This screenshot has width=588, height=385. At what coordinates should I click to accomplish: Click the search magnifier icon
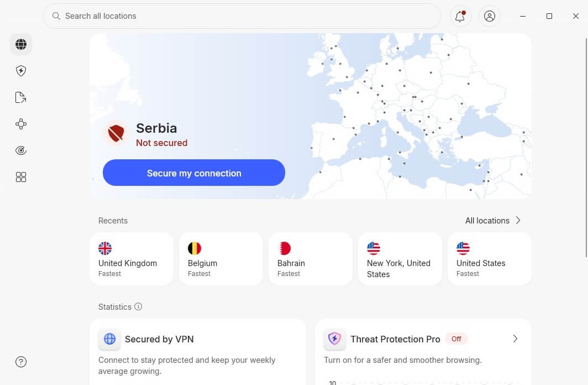coord(56,16)
